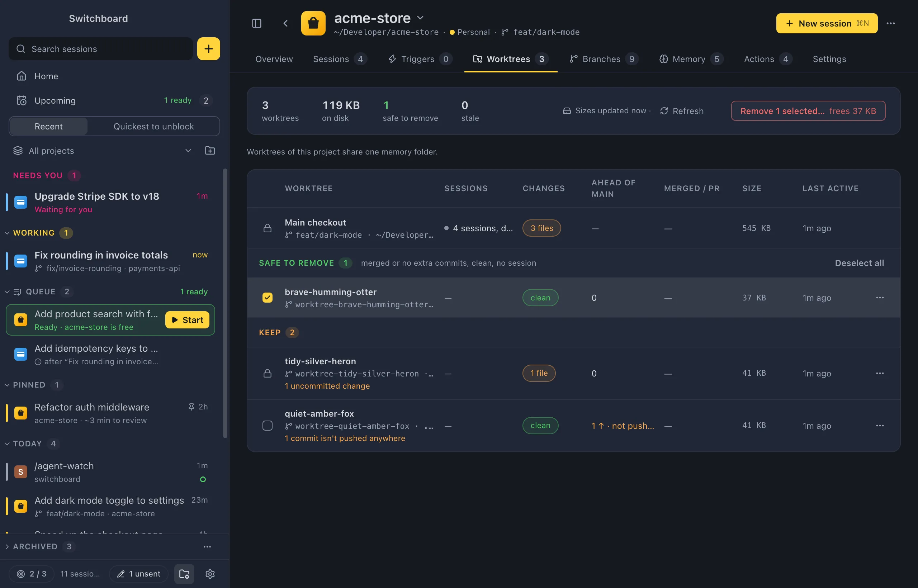Click the worktree folder icon in sidebar footer
Image resolution: width=918 pixels, height=588 pixels.
click(x=184, y=574)
